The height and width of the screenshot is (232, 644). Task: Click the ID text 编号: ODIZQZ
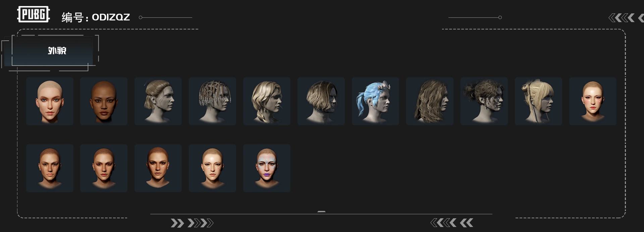pyautogui.click(x=96, y=17)
